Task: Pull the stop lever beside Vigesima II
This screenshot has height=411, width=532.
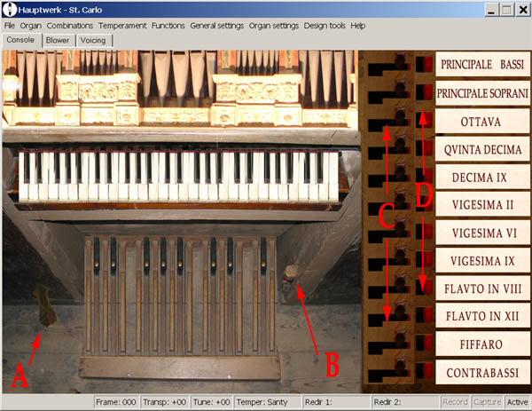Action: [388, 205]
